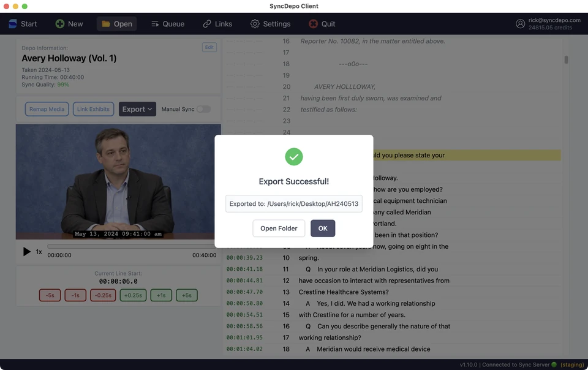Click the red Quit icon
This screenshot has height=370, width=588.
click(313, 24)
